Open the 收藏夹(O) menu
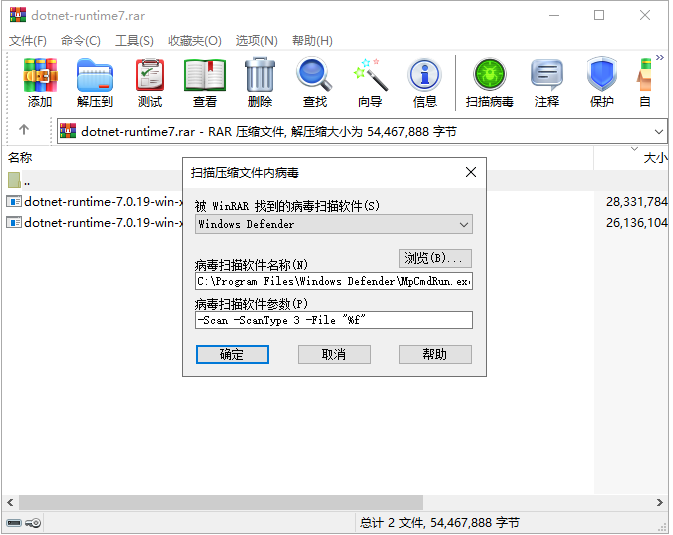Viewport: 673px width, 535px height. [195, 41]
